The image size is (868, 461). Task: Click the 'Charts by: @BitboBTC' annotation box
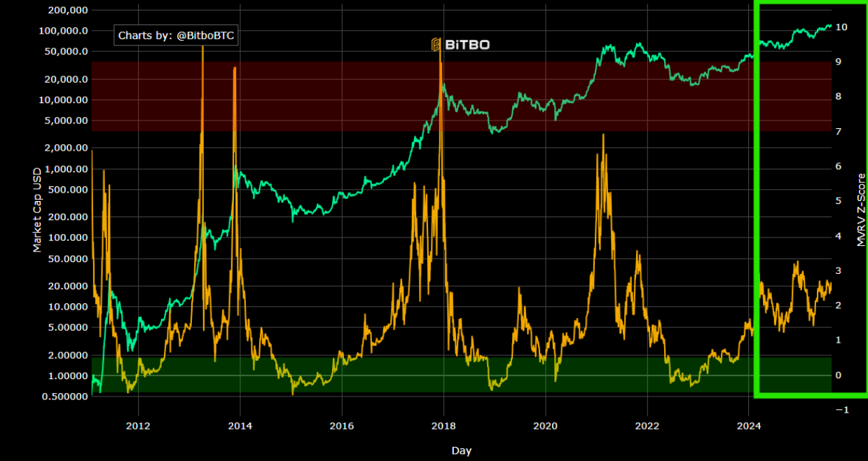(176, 36)
